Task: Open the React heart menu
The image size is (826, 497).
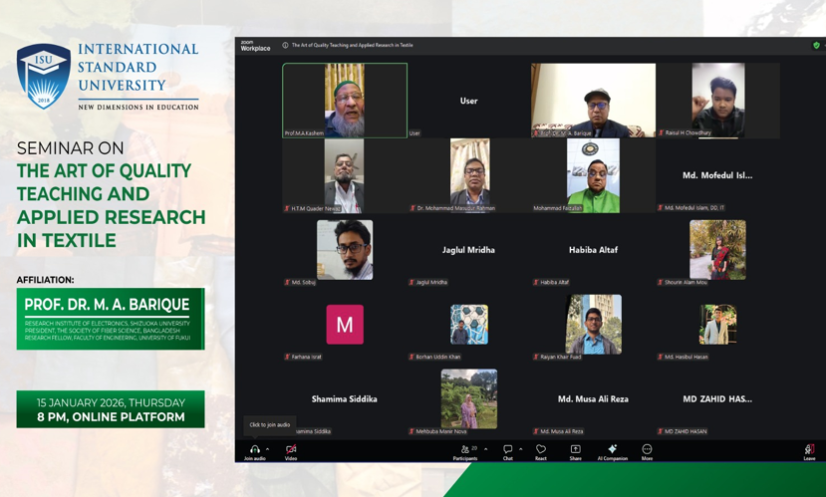Action: (x=541, y=450)
